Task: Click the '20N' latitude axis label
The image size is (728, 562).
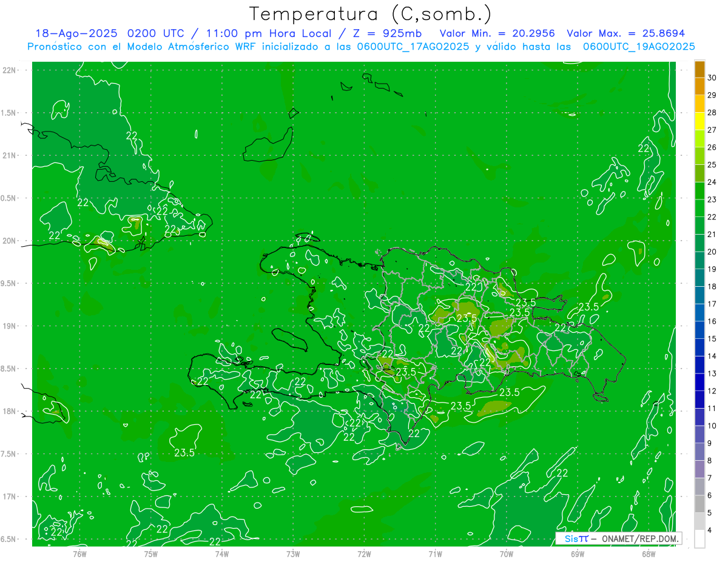Action: click(x=8, y=241)
